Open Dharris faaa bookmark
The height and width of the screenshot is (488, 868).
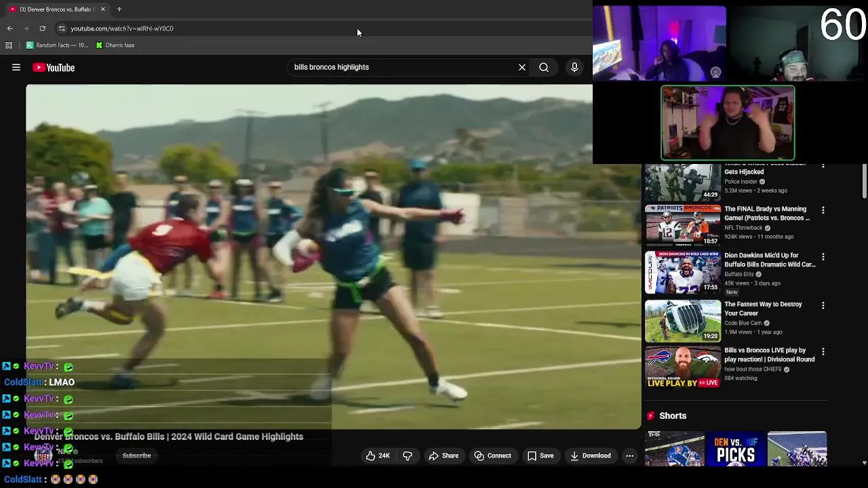click(x=115, y=45)
